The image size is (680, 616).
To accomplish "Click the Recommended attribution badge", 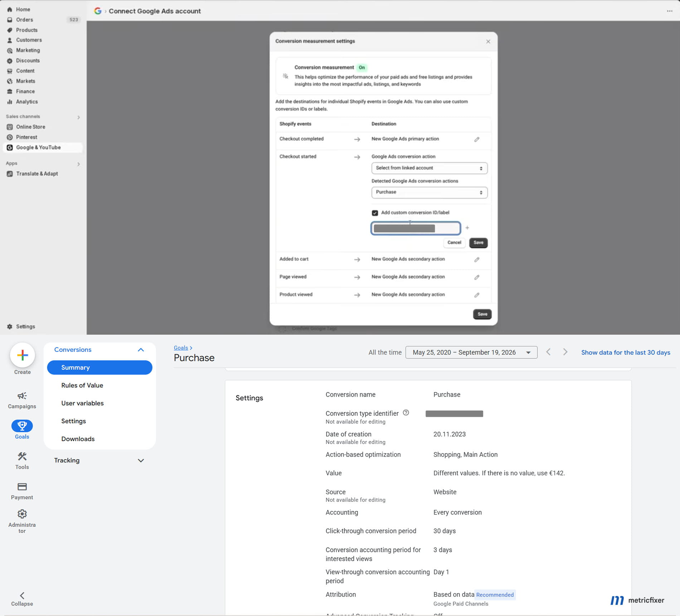I will click(x=495, y=595).
